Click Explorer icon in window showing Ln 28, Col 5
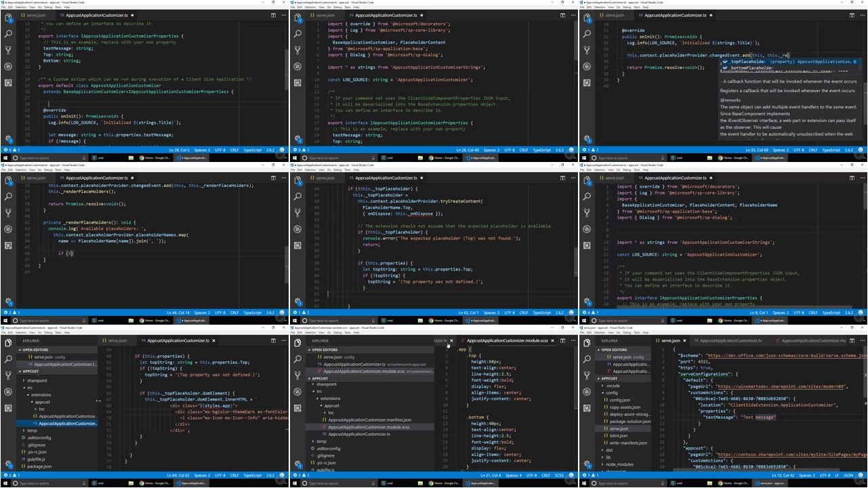 pos(9,18)
